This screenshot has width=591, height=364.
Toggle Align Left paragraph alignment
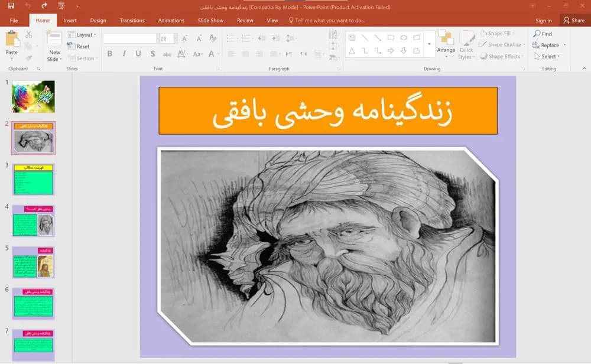(x=231, y=54)
